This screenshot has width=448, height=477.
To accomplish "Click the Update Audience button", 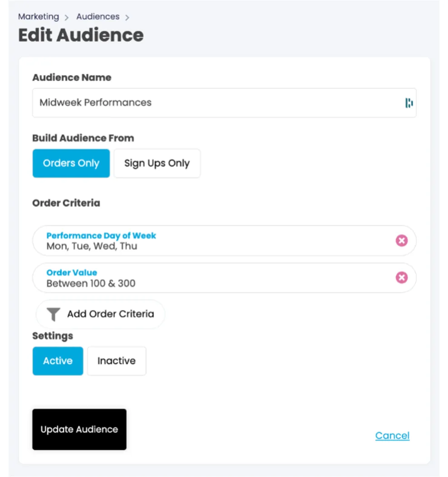I will 79,429.
